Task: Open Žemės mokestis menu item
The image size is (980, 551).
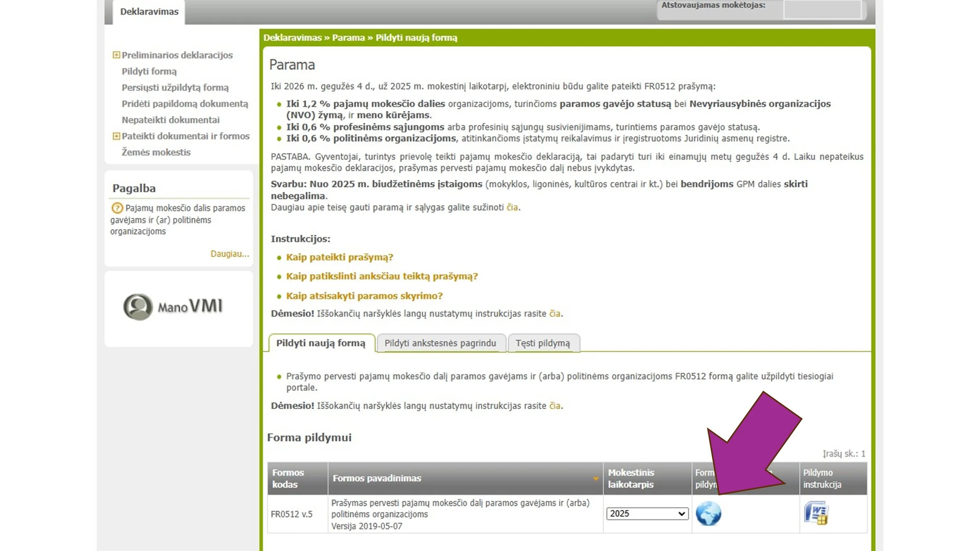Action: 156,152
